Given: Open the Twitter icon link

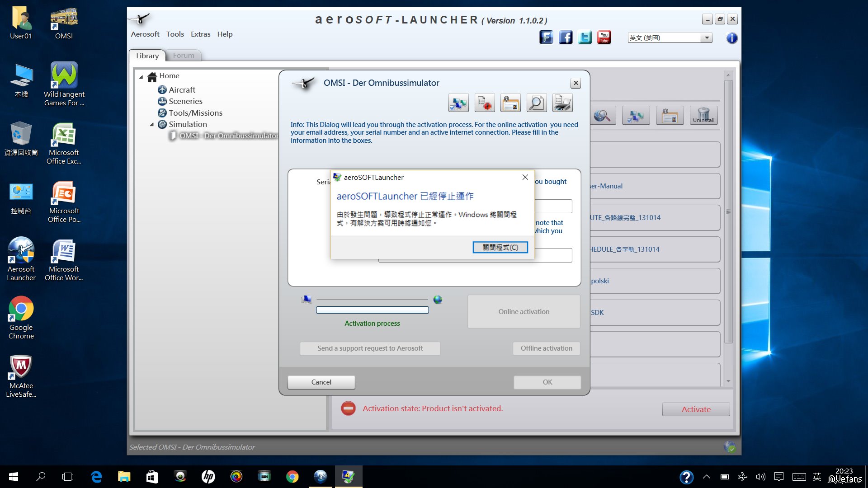Looking at the screenshot, I should [x=585, y=38].
